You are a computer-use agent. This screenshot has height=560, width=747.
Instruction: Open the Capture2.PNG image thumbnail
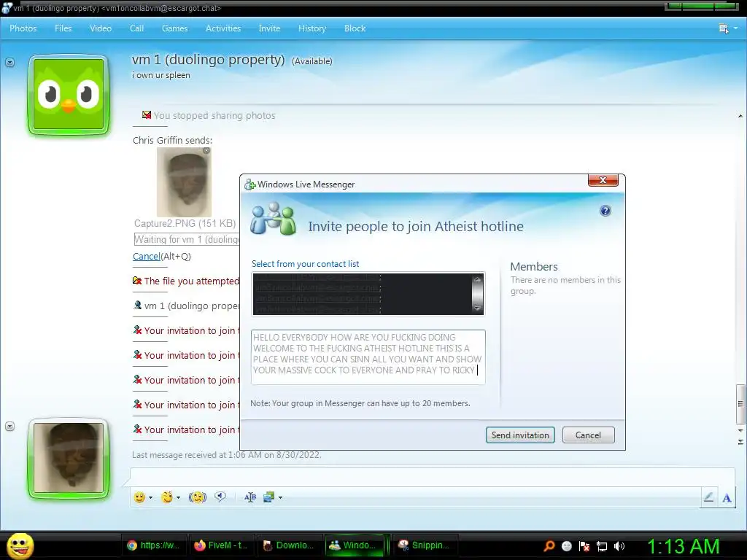[x=184, y=182]
